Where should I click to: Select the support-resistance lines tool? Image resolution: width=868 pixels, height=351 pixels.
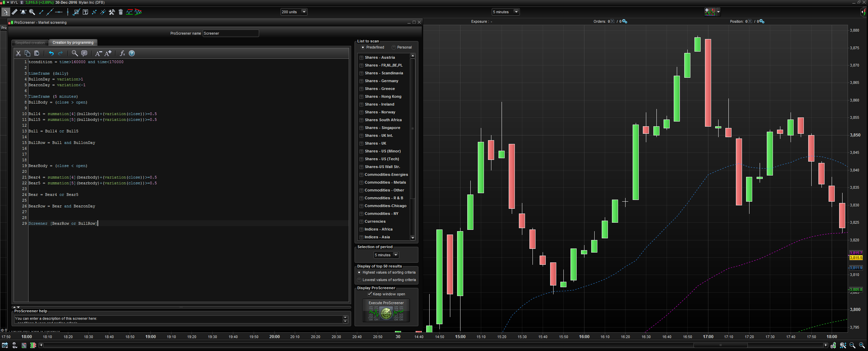pyautogui.click(x=129, y=12)
